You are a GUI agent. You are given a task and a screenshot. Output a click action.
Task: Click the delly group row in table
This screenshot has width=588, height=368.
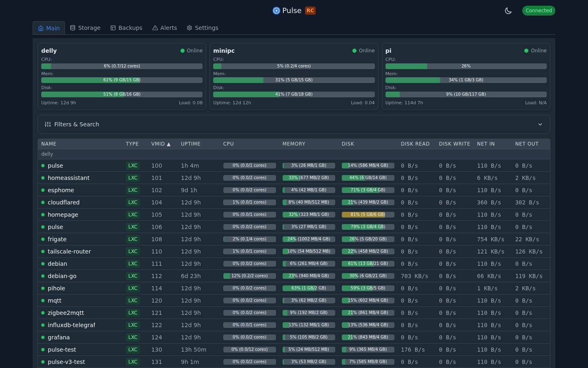[294, 154]
